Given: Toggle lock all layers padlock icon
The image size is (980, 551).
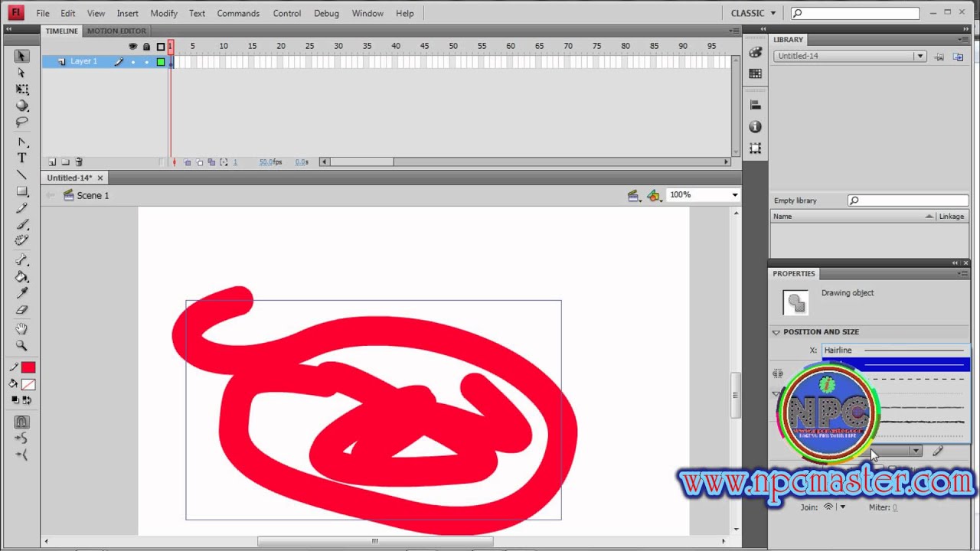Looking at the screenshot, I should [147, 47].
